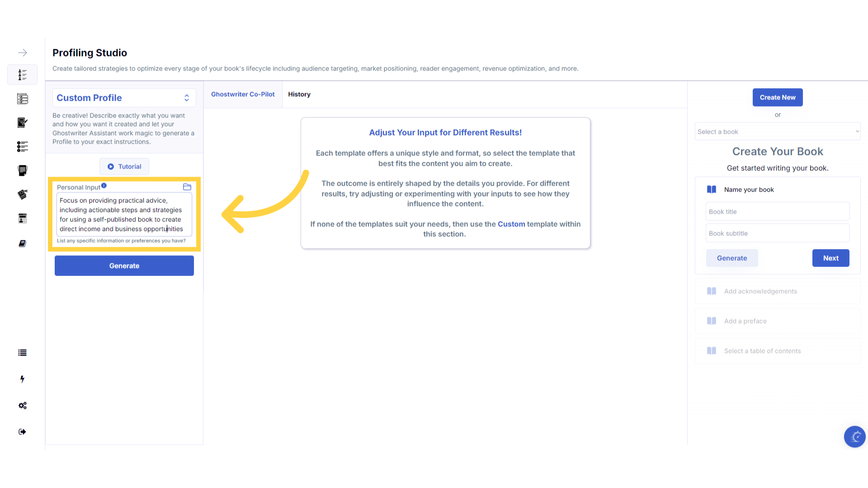Open the list icon in lower sidebar
The height and width of the screenshot is (488, 868).
tap(22, 353)
